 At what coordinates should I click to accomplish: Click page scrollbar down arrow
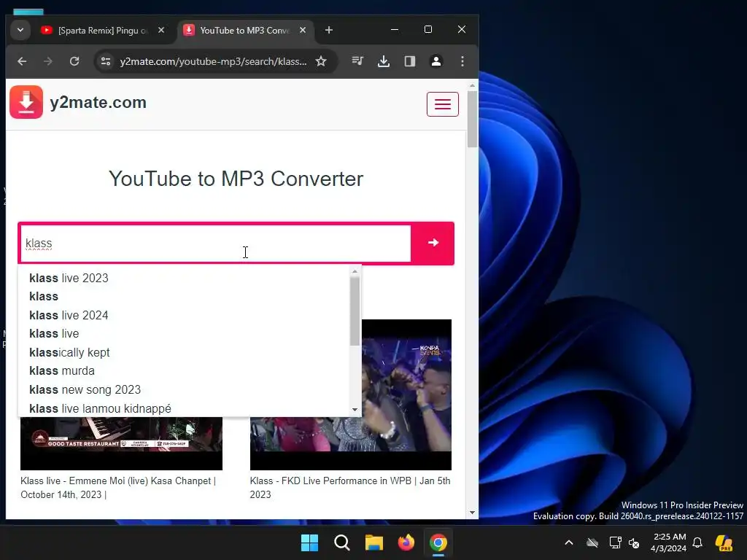[x=472, y=513]
